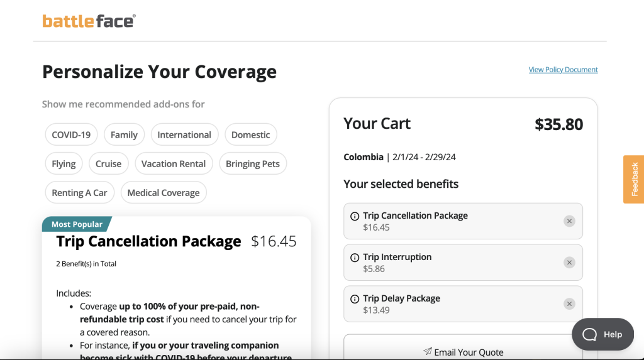The image size is (644, 360).
Task: Remove Trip Delay Package from cart
Action: click(x=569, y=304)
